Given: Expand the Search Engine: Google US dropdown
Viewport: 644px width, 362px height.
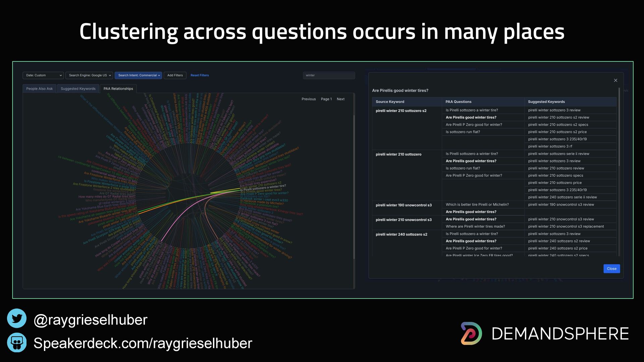Looking at the screenshot, I should pos(90,75).
